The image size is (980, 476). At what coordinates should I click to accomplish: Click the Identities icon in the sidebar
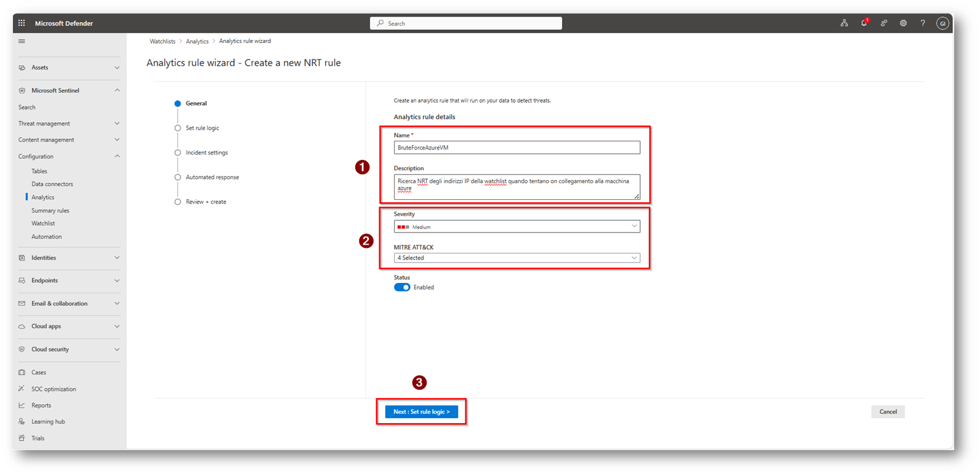pos(22,258)
